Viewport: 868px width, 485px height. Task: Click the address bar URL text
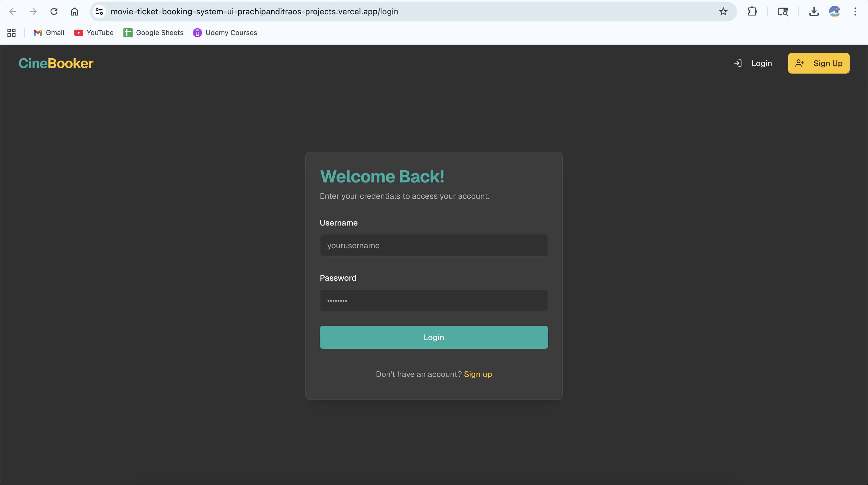pyautogui.click(x=254, y=11)
